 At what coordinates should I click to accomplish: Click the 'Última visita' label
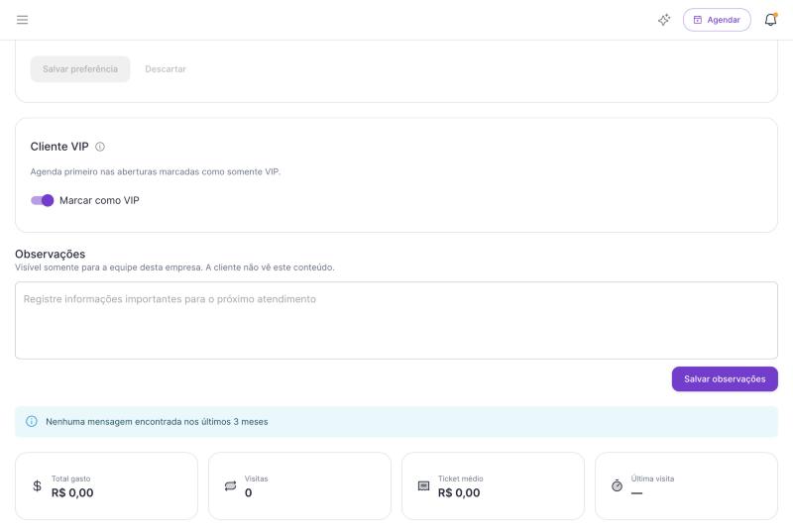pyautogui.click(x=652, y=479)
